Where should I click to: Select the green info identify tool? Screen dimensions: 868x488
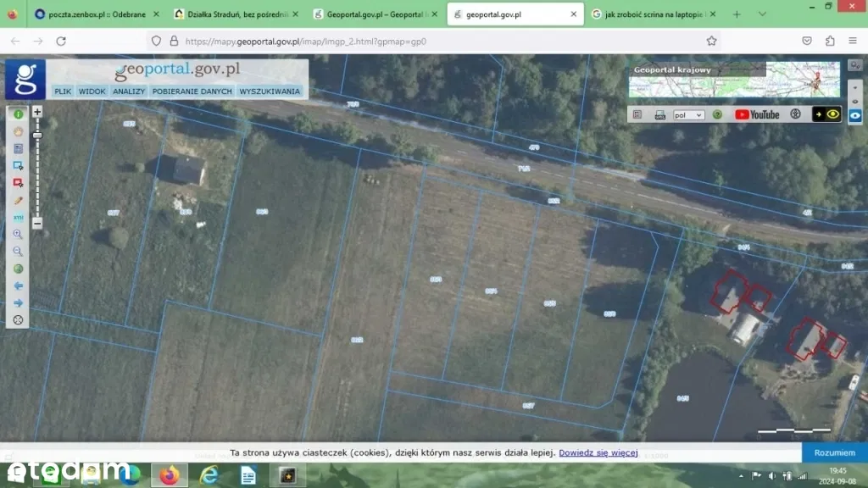[x=18, y=114]
